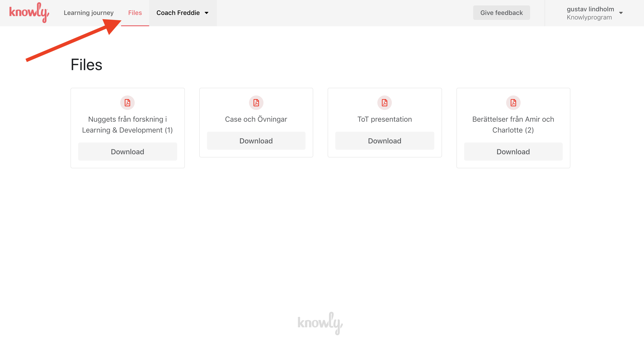Screen dimensions: 644x347
Task: Click PDF icon above ToT presentation
Action: pos(385,102)
